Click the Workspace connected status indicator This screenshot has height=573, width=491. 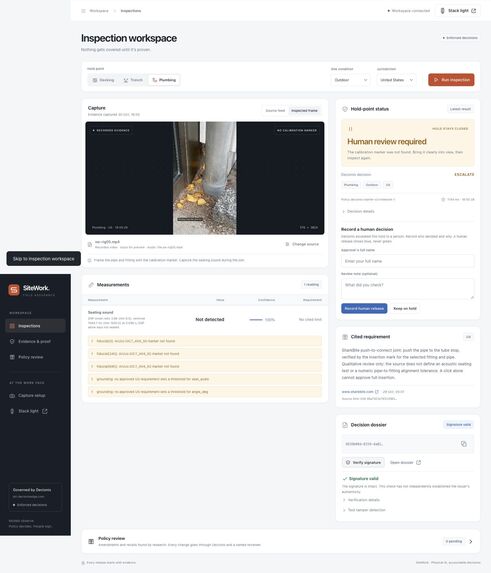coord(408,11)
